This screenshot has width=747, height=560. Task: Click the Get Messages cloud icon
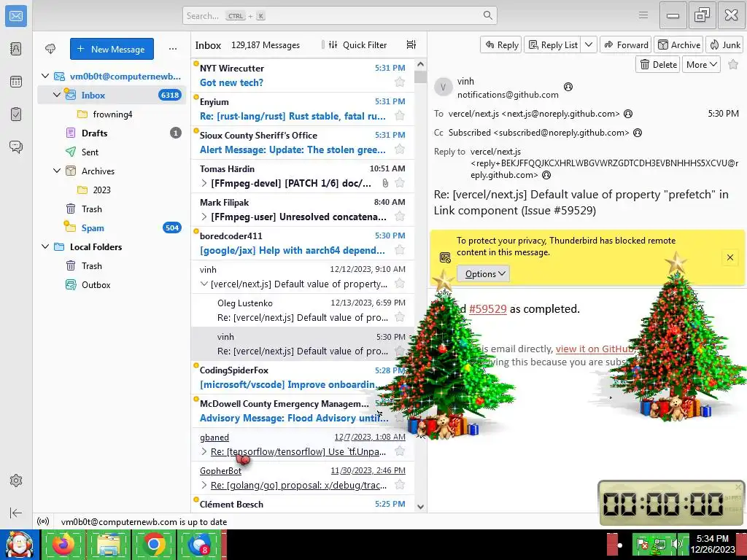[x=50, y=49]
